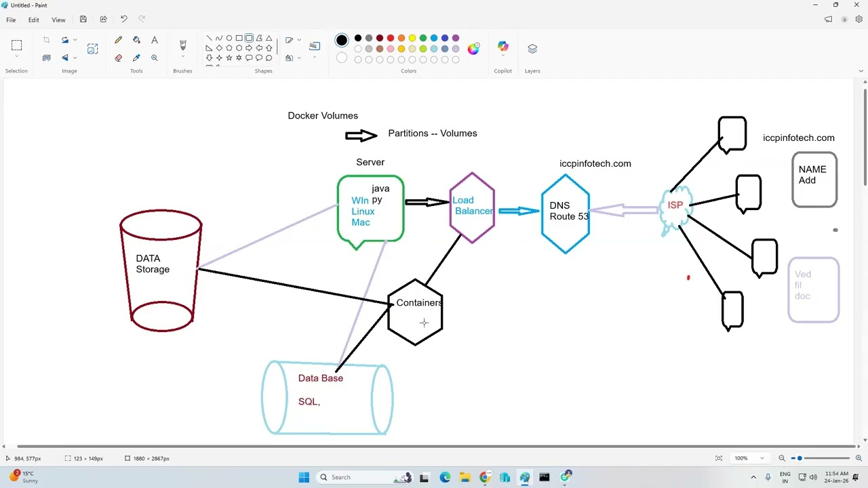Select the Five-point star shape
Image resolution: width=868 pixels, height=488 pixels.
[x=229, y=58]
